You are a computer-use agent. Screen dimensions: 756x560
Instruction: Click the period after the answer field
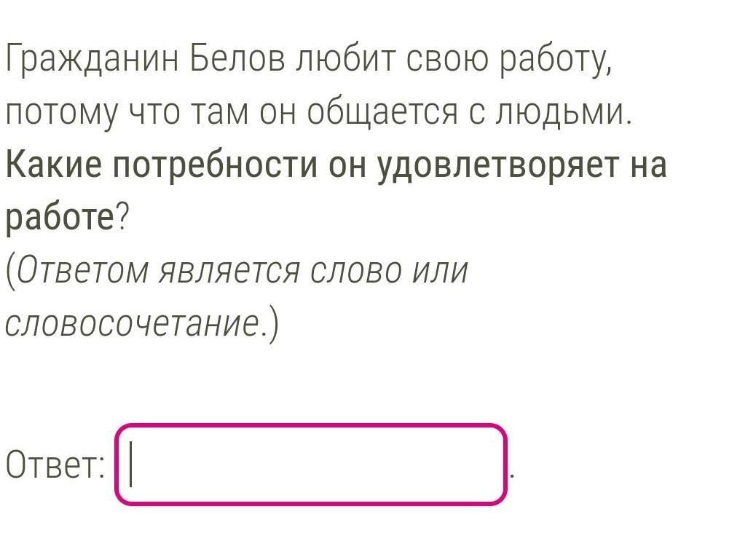pyautogui.click(x=513, y=475)
